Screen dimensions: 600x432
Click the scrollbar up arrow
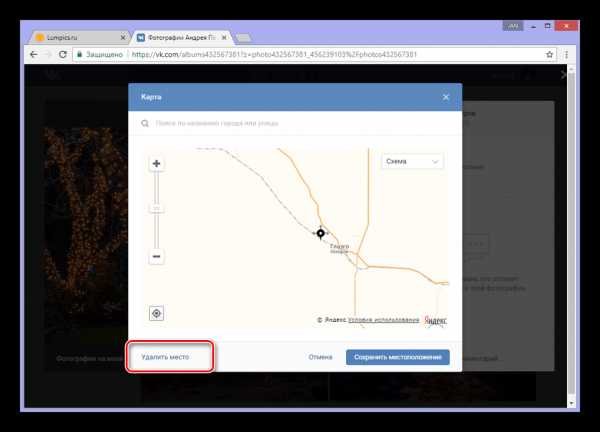(571, 69)
